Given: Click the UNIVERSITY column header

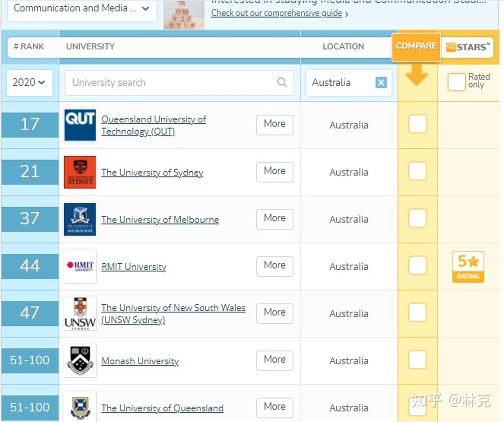Looking at the screenshot, I should click(x=90, y=47).
